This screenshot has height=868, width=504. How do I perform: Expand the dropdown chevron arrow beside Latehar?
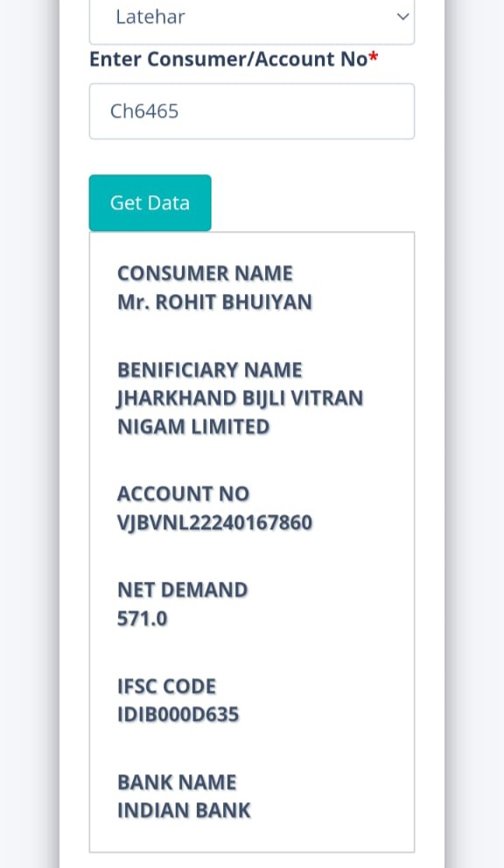coord(402,17)
